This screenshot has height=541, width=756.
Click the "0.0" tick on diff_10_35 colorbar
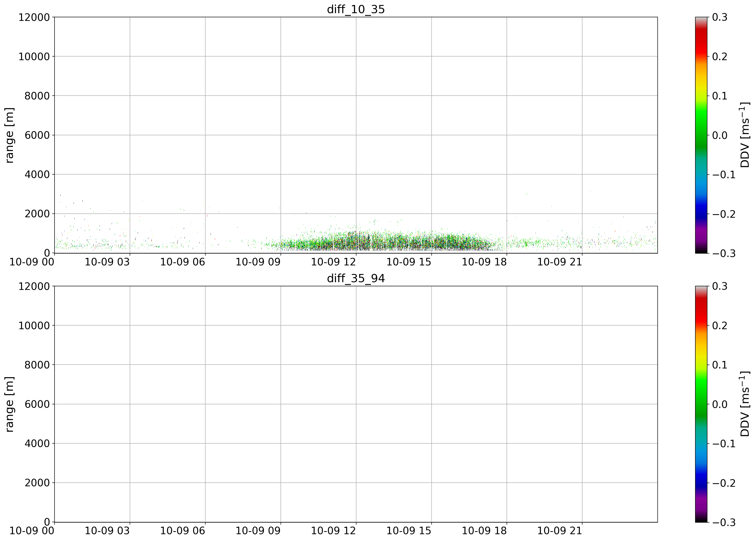click(x=720, y=135)
